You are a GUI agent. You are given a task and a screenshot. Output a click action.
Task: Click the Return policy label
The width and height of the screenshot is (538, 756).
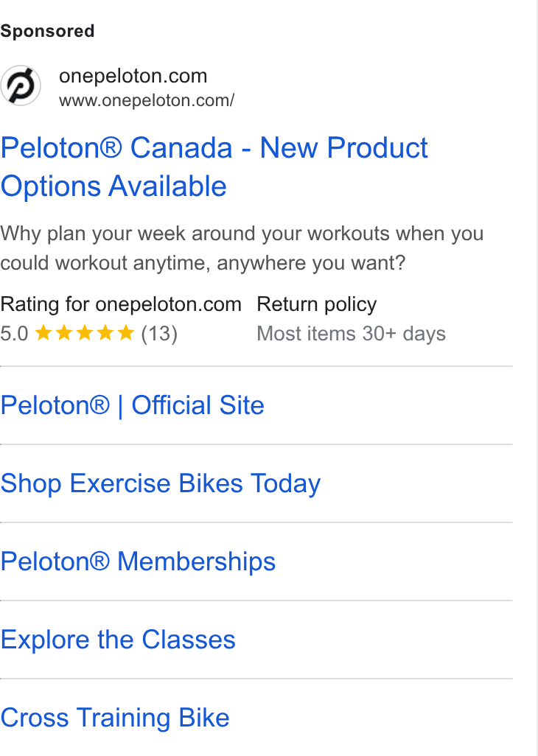coord(317,304)
